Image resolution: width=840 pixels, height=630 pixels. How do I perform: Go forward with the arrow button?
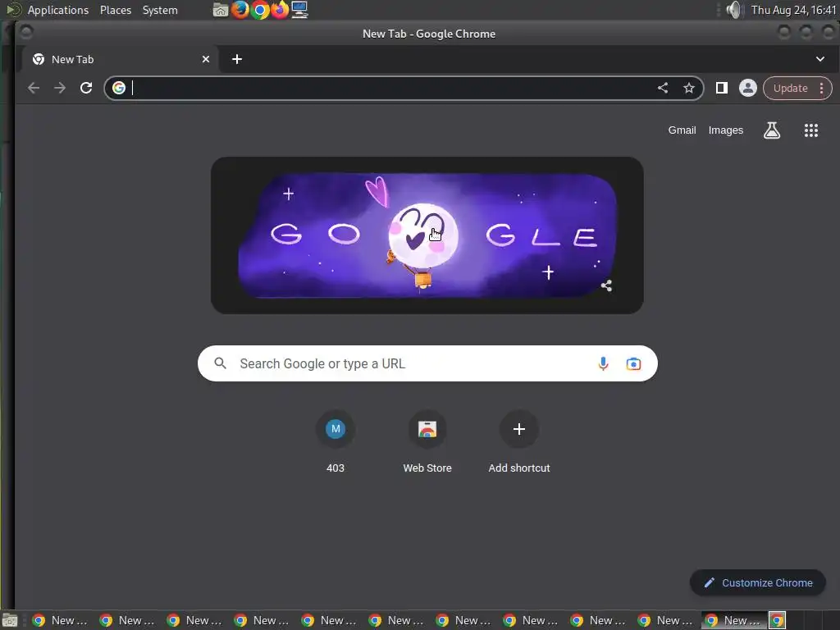pos(60,88)
